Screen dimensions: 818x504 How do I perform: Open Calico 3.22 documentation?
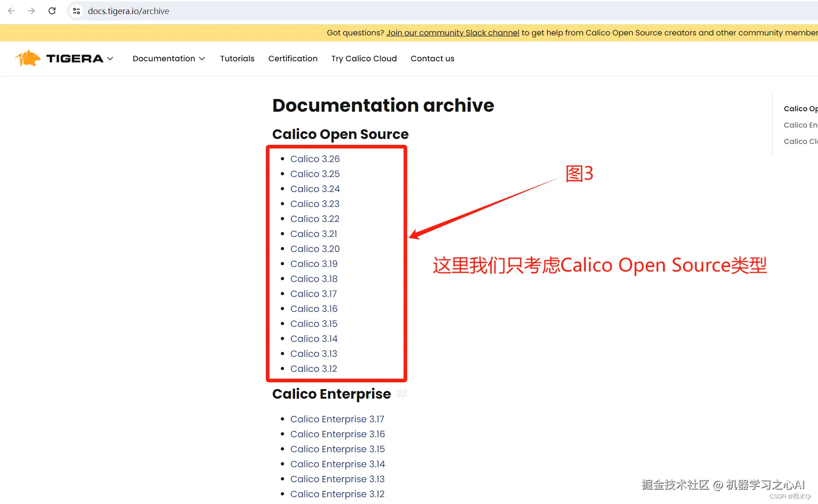click(x=315, y=219)
